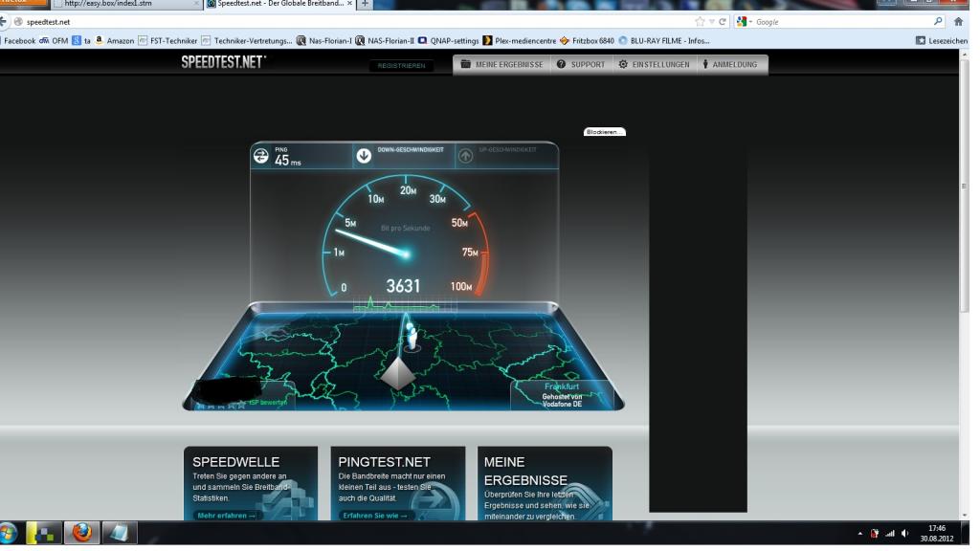Switch to the easy.box/index1.stm tab

[125, 4]
